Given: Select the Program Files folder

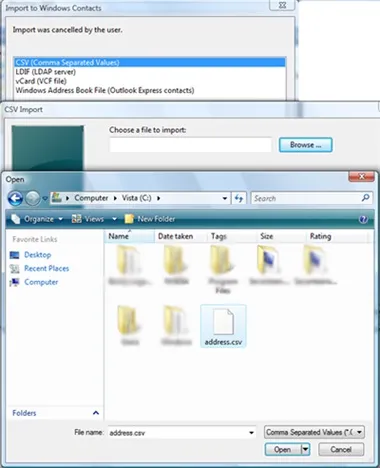Looking at the screenshot, I should tap(223, 269).
